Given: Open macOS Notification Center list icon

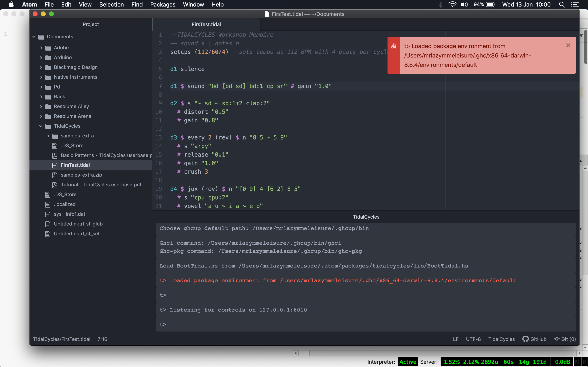Looking at the screenshot, I should (575, 5).
